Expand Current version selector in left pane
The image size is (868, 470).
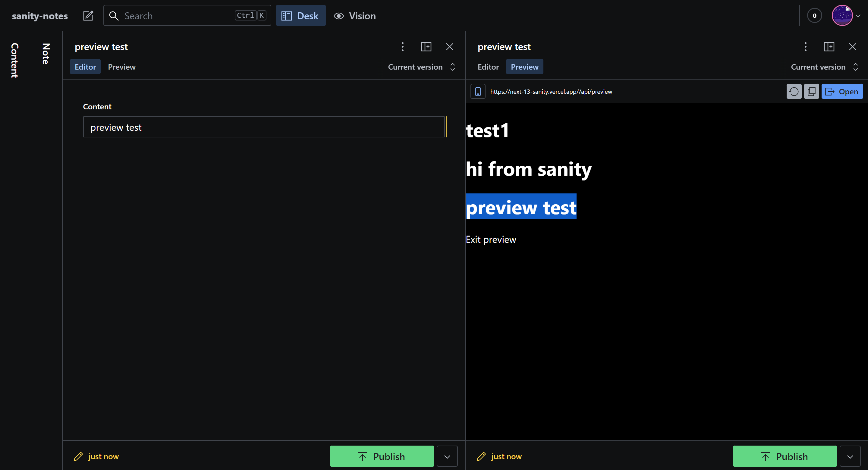[x=421, y=67]
